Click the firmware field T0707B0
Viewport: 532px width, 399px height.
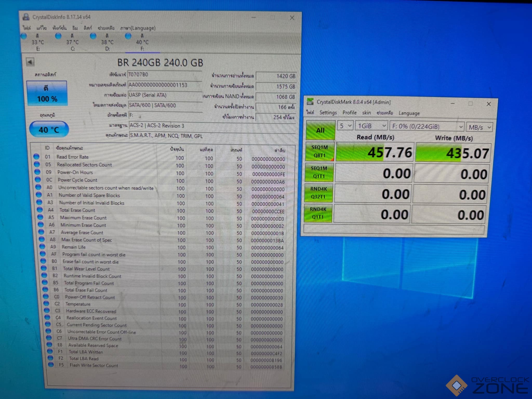[x=165, y=75]
